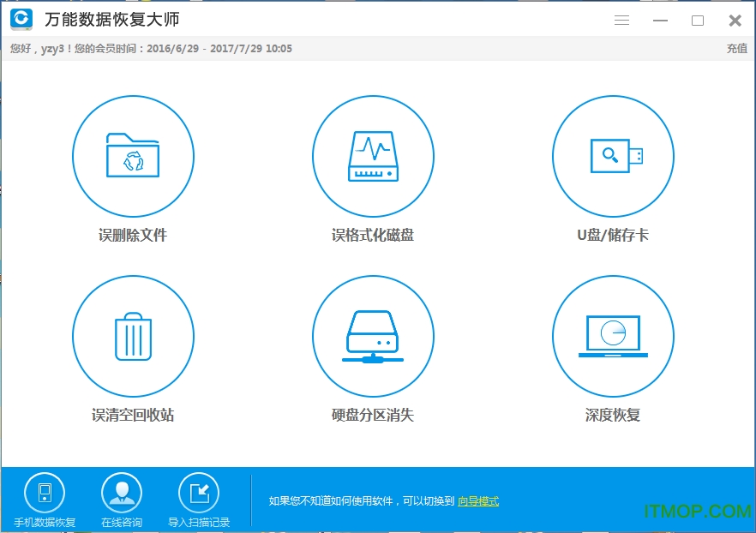This screenshot has height=533, width=756.
Task: Switch to 向导模式 wizard mode
Action: click(477, 500)
